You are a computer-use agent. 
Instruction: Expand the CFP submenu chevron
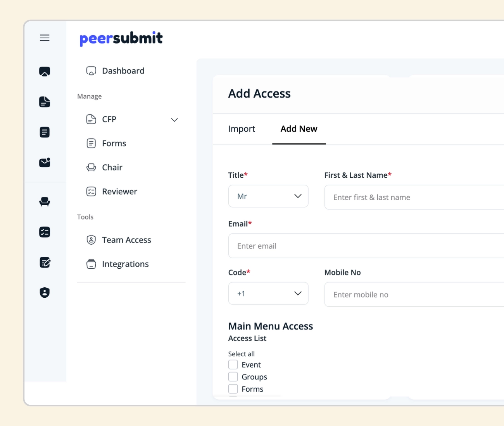174,120
